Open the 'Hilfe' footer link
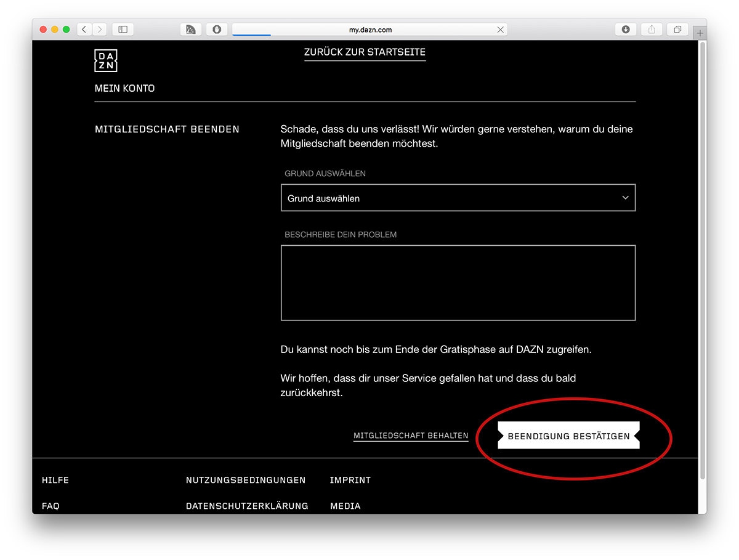 (x=55, y=480)
